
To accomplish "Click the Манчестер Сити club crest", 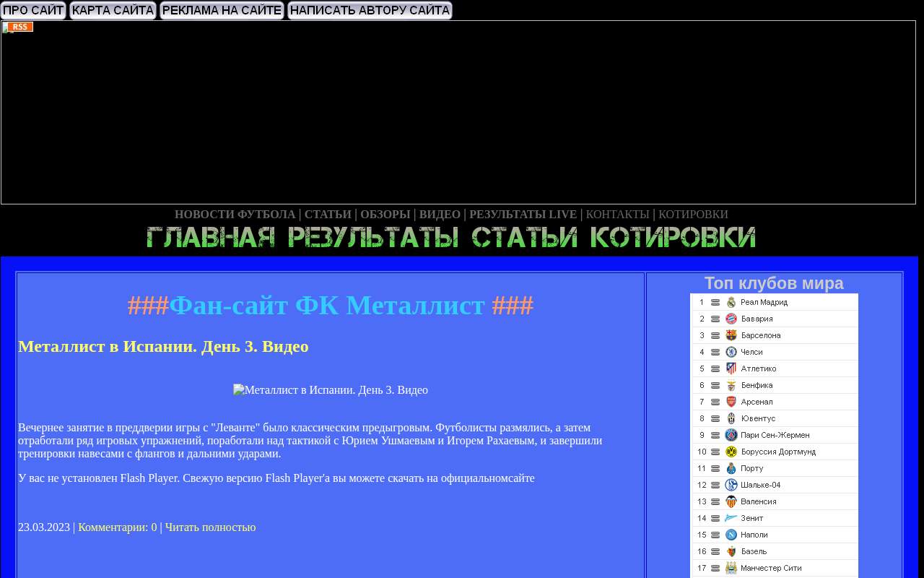I will [x=731, y=568].
